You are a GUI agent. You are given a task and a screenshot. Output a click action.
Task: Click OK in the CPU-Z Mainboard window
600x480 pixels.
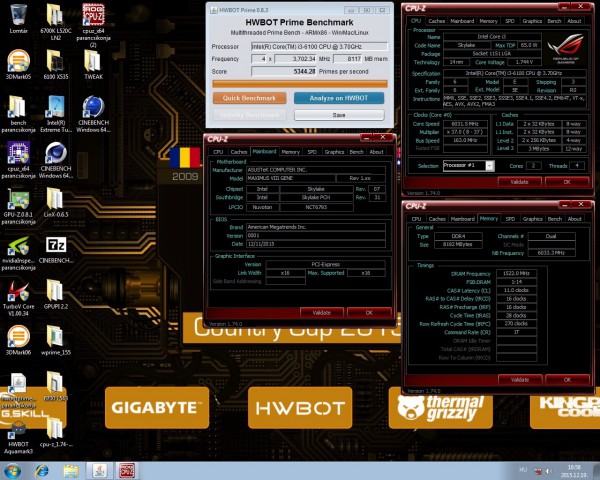(369, 313)
